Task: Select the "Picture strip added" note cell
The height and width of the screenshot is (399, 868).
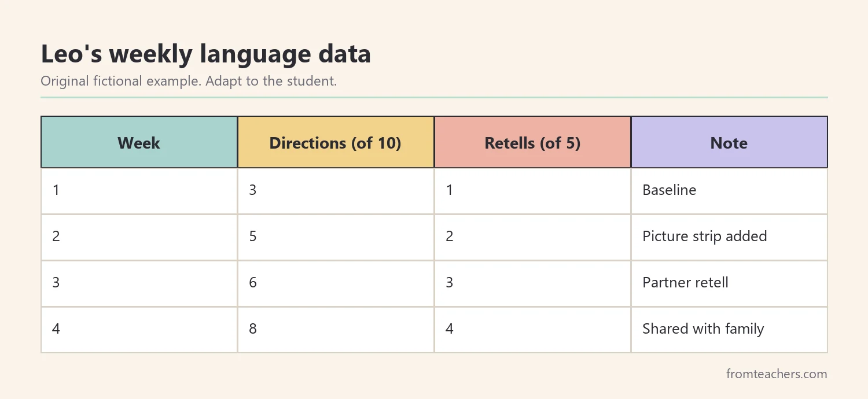Action: coord(729,237)
